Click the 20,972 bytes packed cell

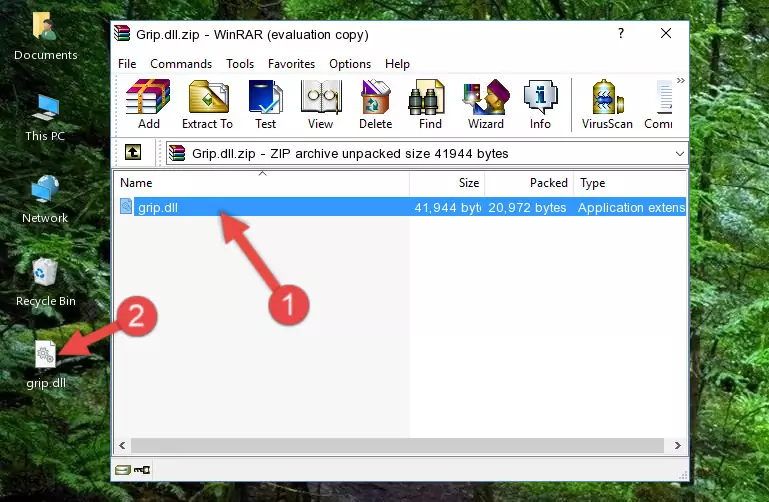527,207
